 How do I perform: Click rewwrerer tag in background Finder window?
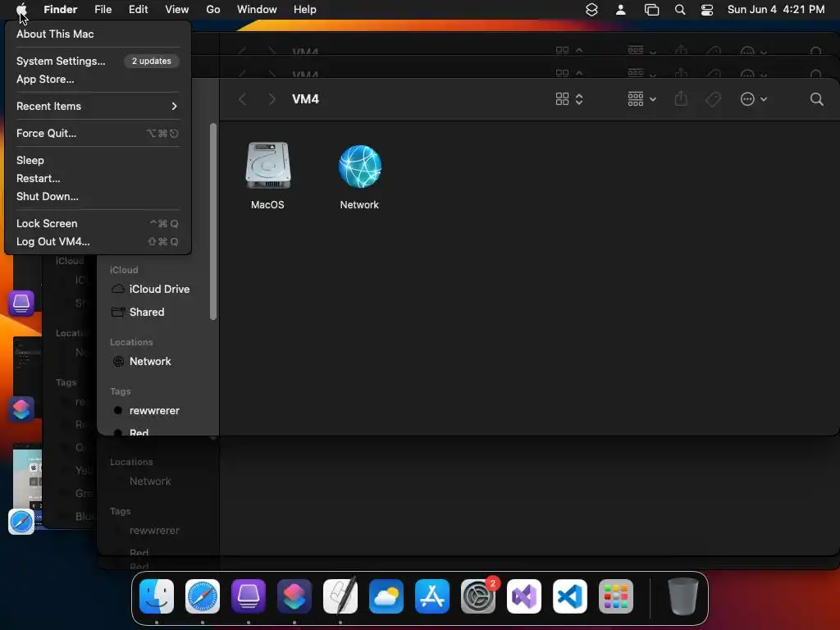point(154,531)
